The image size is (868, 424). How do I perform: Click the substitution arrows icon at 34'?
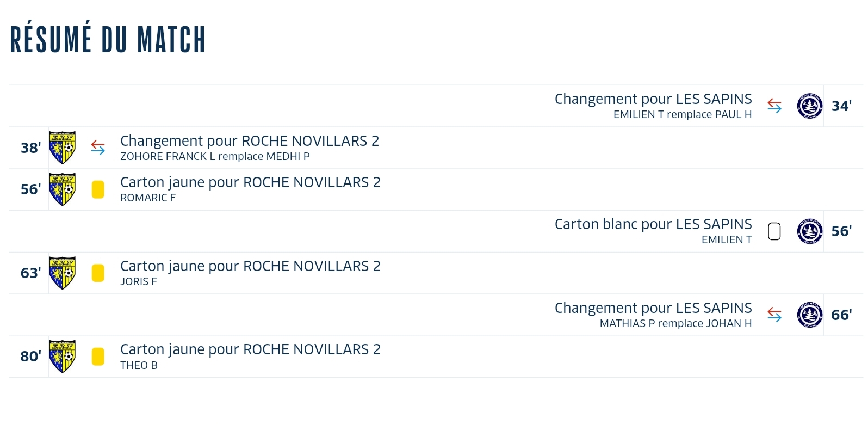(x=774, y=106)
